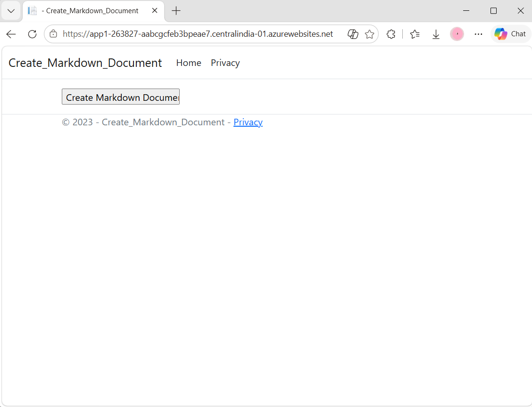Refresh the current page

(32, 34)
